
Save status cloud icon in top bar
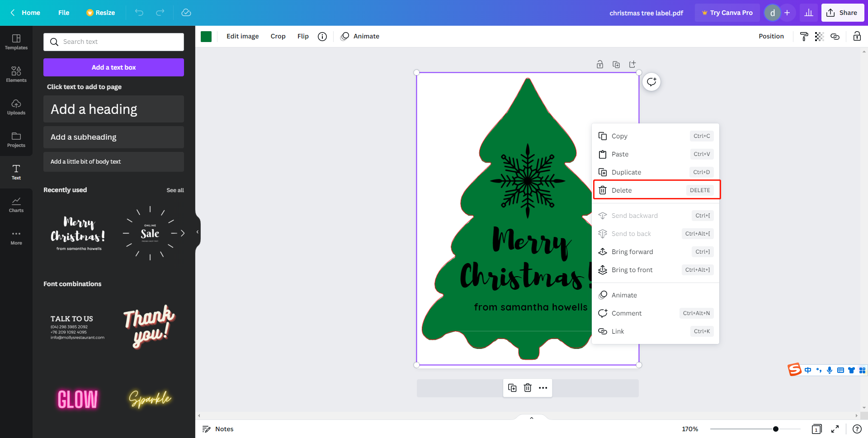186,13
